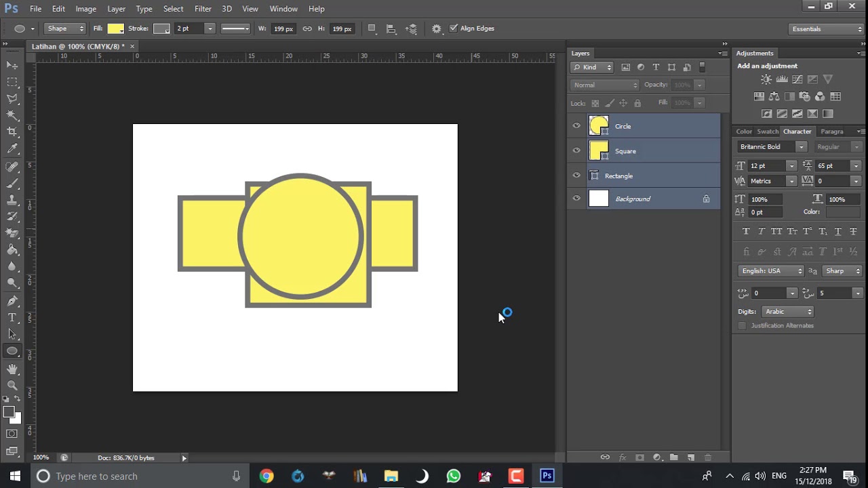The height and width of the screenshot is (488, 868).
Task: Select the Hand tool
Action: 12,369
